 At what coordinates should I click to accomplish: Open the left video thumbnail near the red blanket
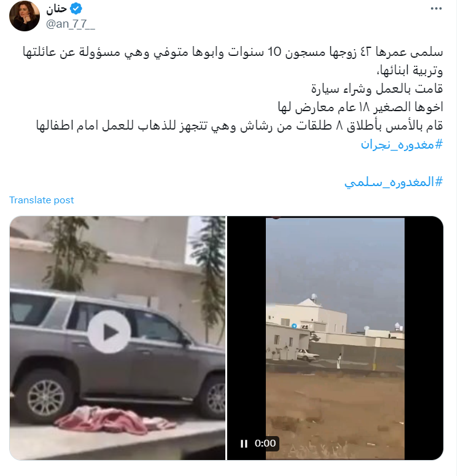(117, 338)
